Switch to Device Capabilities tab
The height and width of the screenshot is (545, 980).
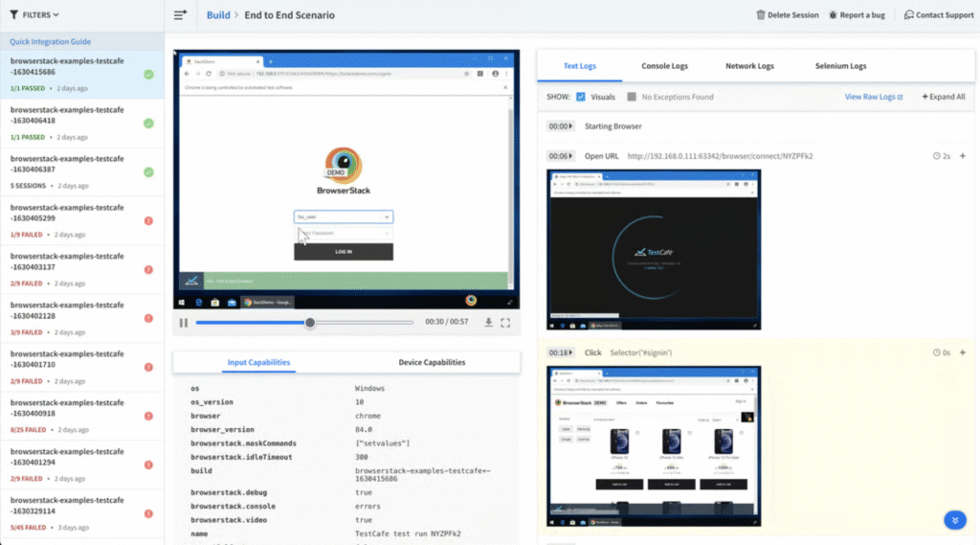[x=432, y=362]
